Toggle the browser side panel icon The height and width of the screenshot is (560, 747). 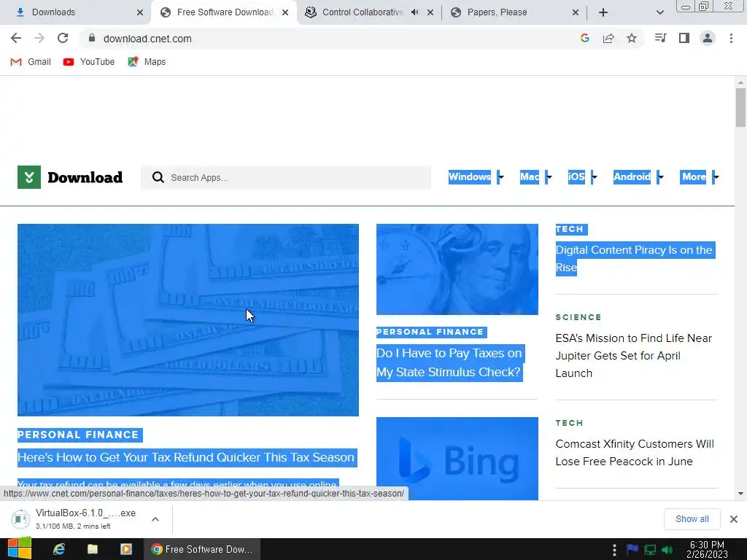(x=684, y=38)
